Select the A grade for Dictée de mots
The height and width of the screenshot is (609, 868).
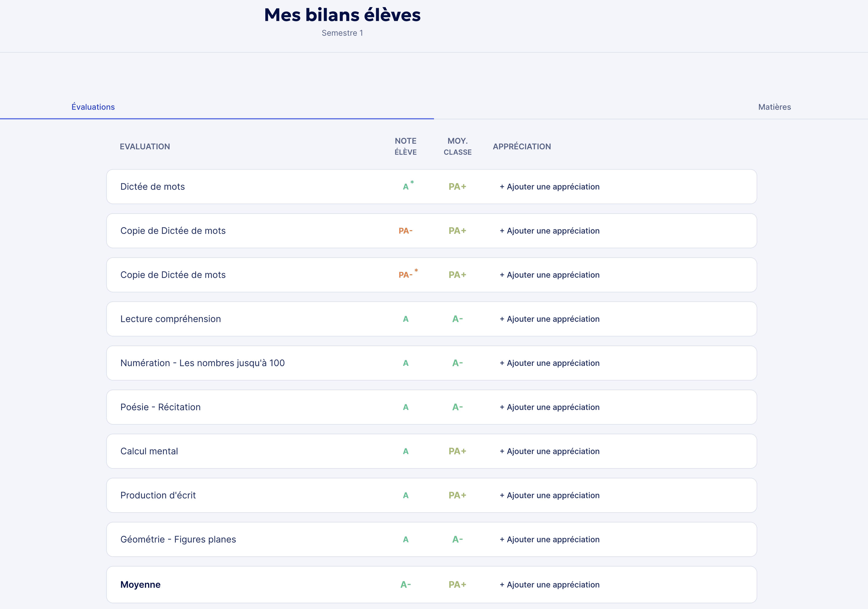pyautogui.click(x=405, y=186)
